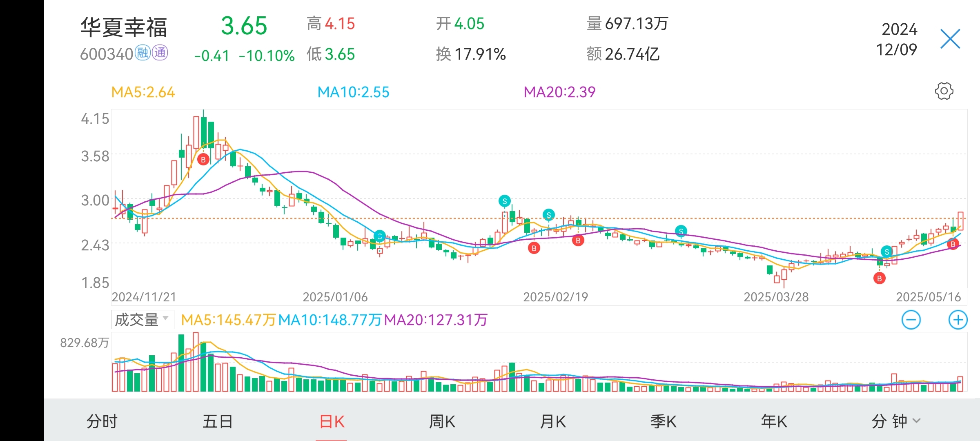The image size is (980, 441).
Task: Open the 成交量 indicator dropdown
Action: (x=143, y=319)
